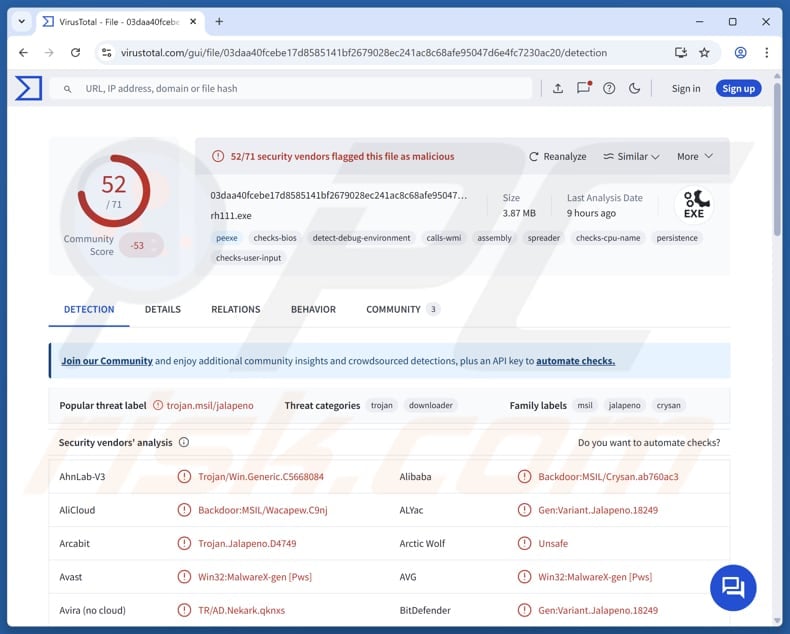Open the tab search dropdown
Viewport: 790px width, 634px height.
click(x=22, y=22)
